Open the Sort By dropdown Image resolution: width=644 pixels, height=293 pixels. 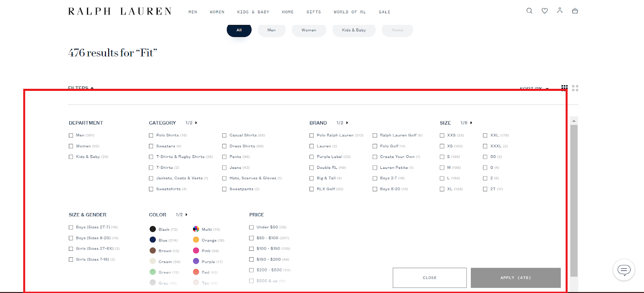click(x=534, y=88)
